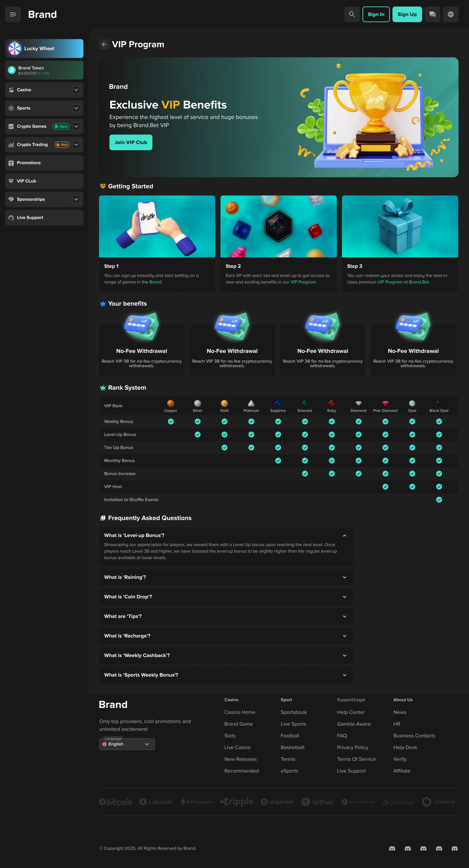Viewport: 469px width, 868px height.
Task: Click the first Discord icon in footer
Action: click(x=392, y=848)
